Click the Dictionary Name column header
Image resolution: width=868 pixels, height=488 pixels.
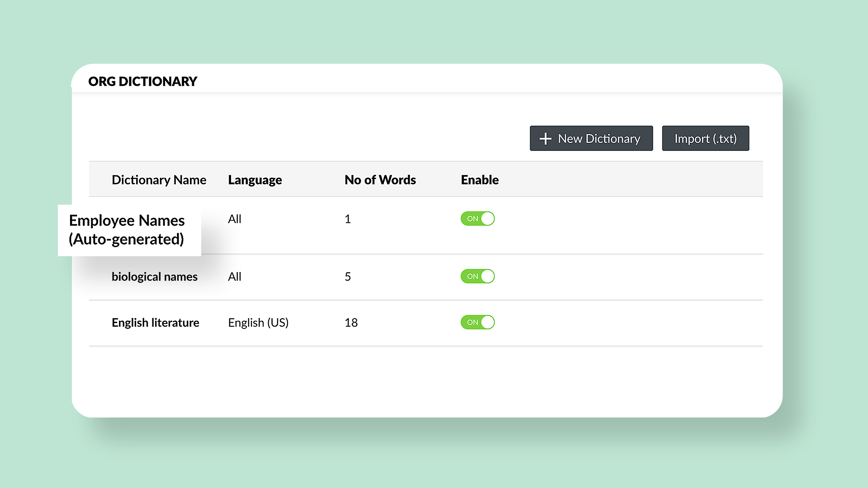point(159,180)
